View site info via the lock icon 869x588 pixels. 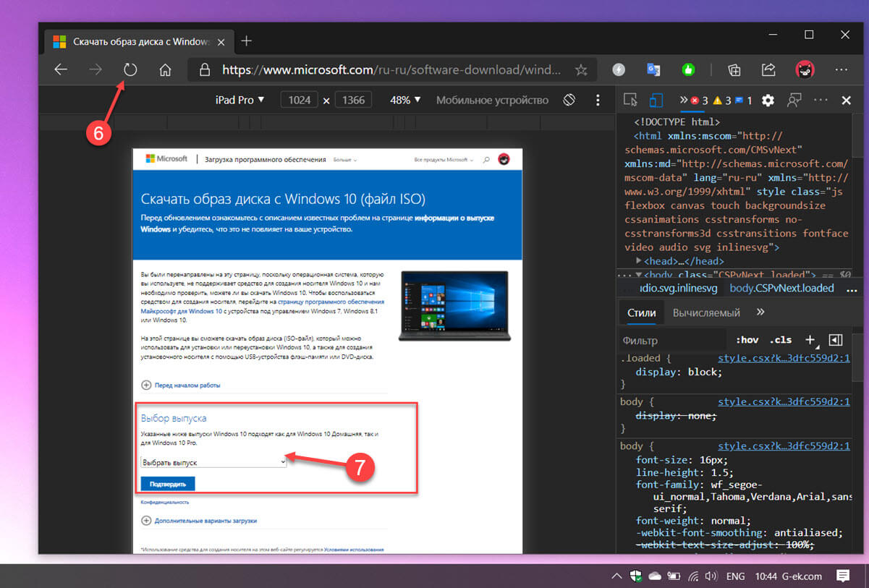pyautogui.click(x=205, y=70)
